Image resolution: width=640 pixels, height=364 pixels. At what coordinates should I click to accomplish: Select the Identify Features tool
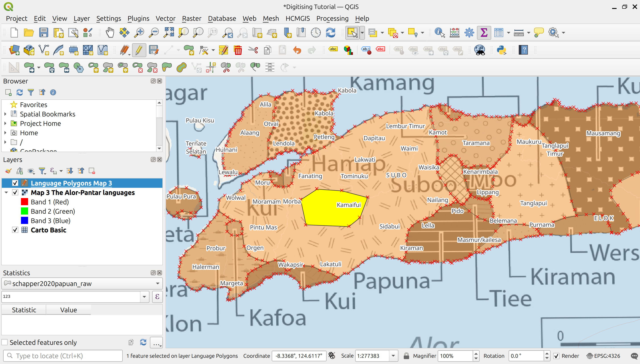(x=439, y=33)
